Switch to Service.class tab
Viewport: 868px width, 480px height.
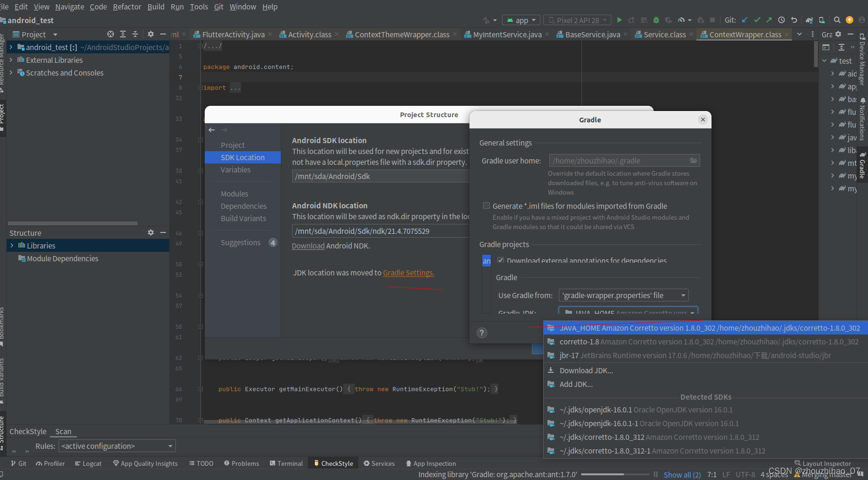[665, 34]
